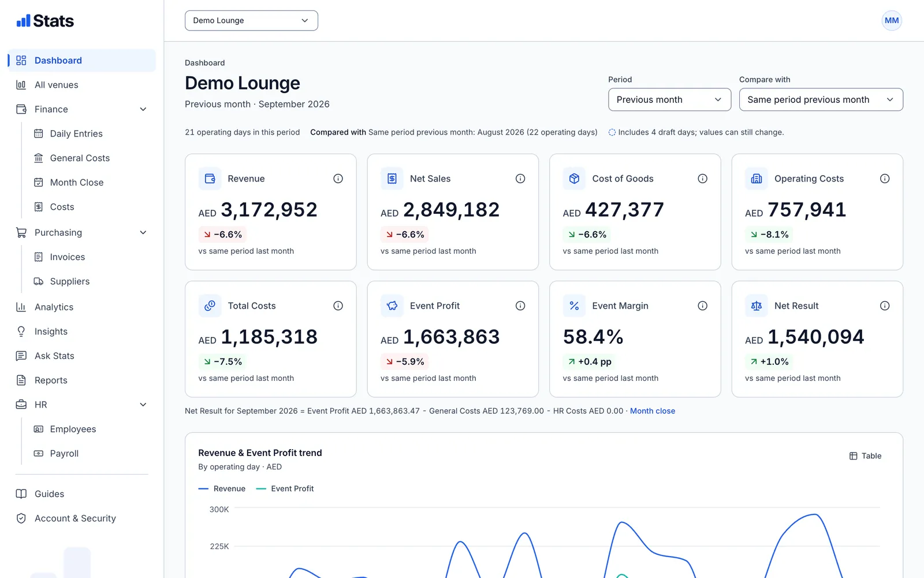Screen dimensions: 924x578
Task: Collapse the Purchasing section chevron
Action: pyautogui.click(x=143, y=232)
